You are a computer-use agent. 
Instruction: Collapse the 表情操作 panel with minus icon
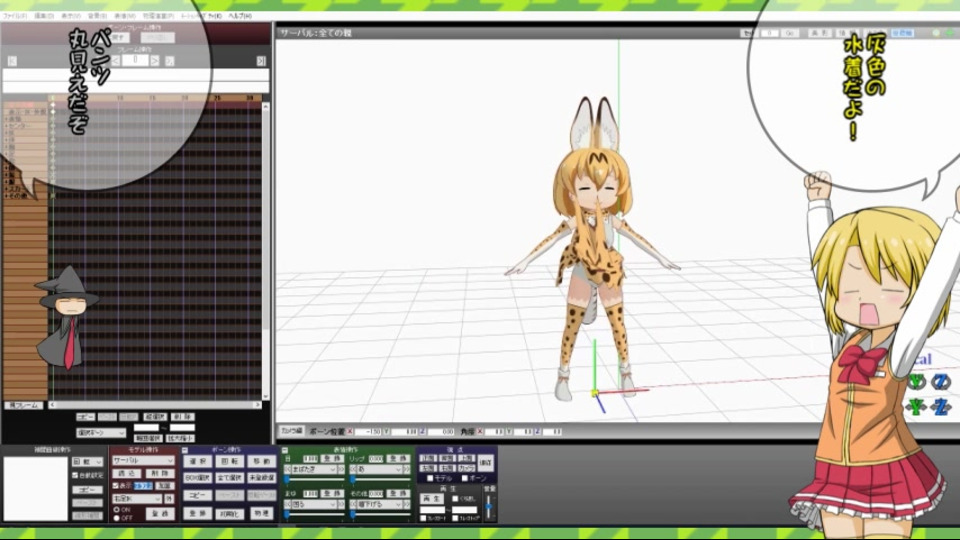click(x=285, y=450)
